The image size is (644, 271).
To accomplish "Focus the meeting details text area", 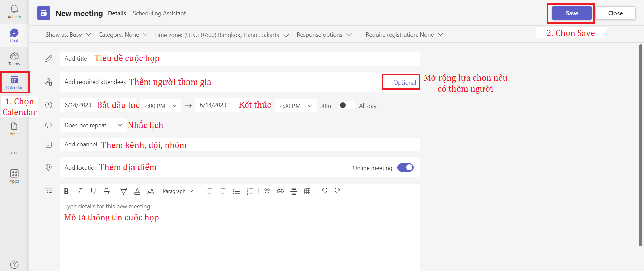I will click(x=240, y=235).
